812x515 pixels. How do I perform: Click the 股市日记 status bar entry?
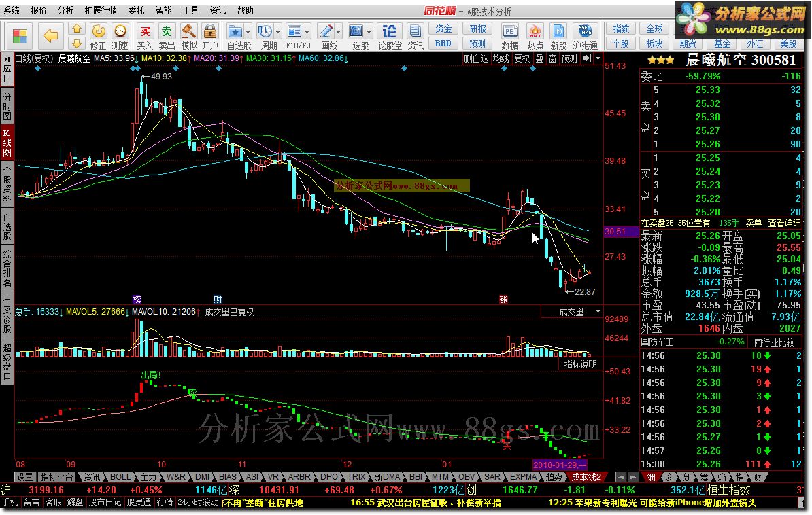(105, 503)
